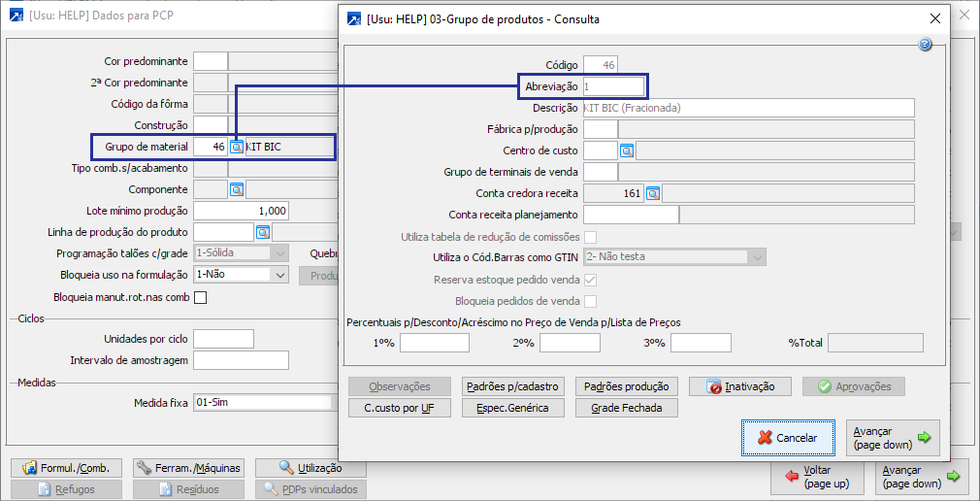This screenshot has width=980, height=501.
Task: Click Resíduos button
Action: pyautogui.click(x=188, y=489)
